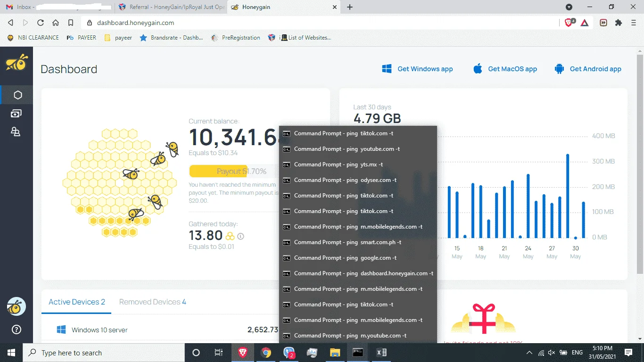
Task: Open Windows Start menu
Action: [11, 353]
